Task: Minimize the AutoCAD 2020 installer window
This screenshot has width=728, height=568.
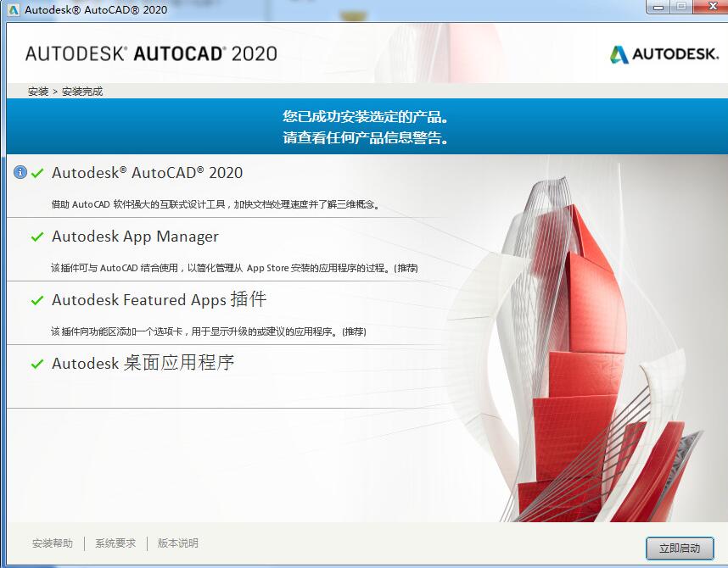Action: click(x=658, y=7)
